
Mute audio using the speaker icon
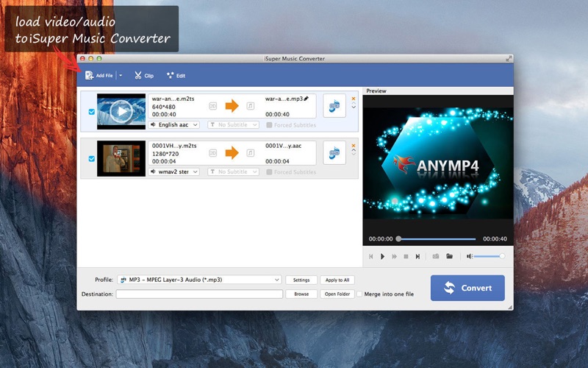click(469, 256)
